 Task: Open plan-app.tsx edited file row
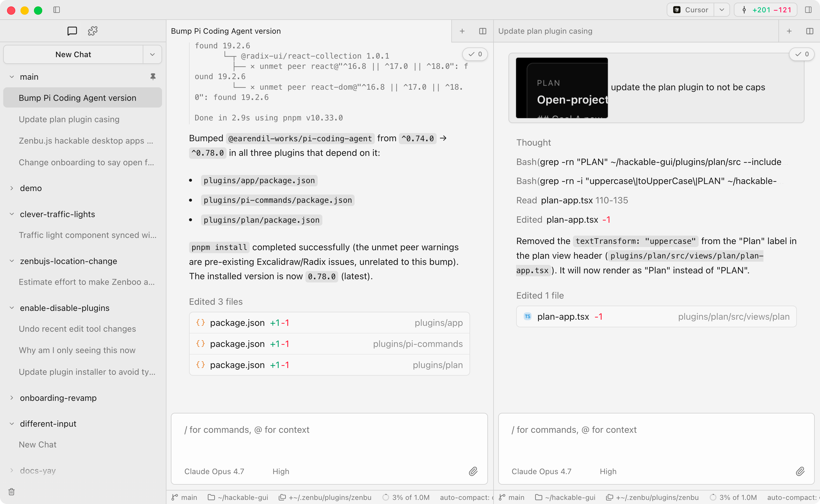(x=656, y=317)
